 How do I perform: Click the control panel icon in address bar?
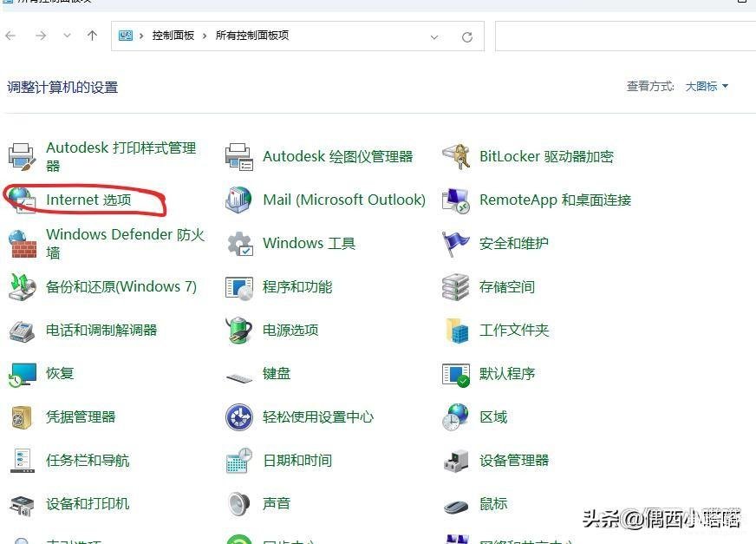tap(126, 36)
